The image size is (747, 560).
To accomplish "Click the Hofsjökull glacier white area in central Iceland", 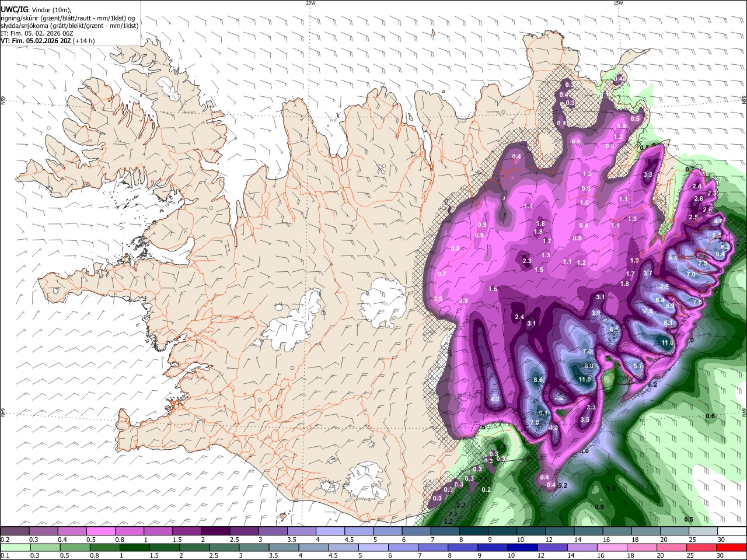I will [x=383, y=303].
